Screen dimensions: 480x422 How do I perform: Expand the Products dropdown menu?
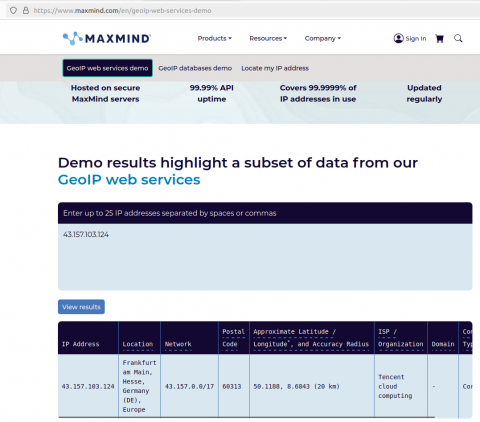click(214, 38)
